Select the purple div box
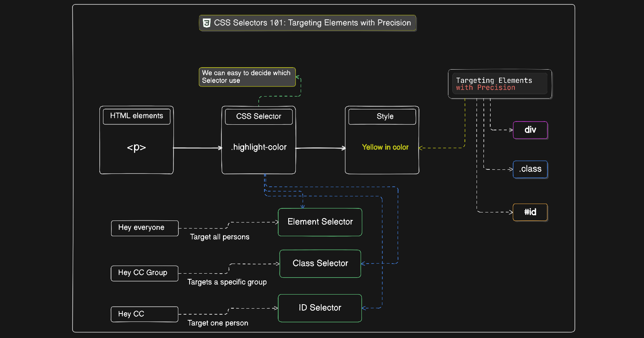 pyautogui.click(x=530, y=130)
